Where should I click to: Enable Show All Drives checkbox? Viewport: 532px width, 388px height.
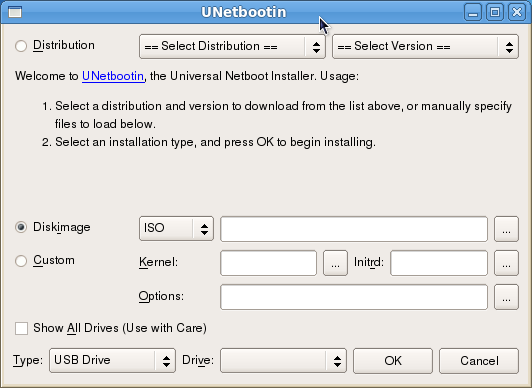coord(21,328)
